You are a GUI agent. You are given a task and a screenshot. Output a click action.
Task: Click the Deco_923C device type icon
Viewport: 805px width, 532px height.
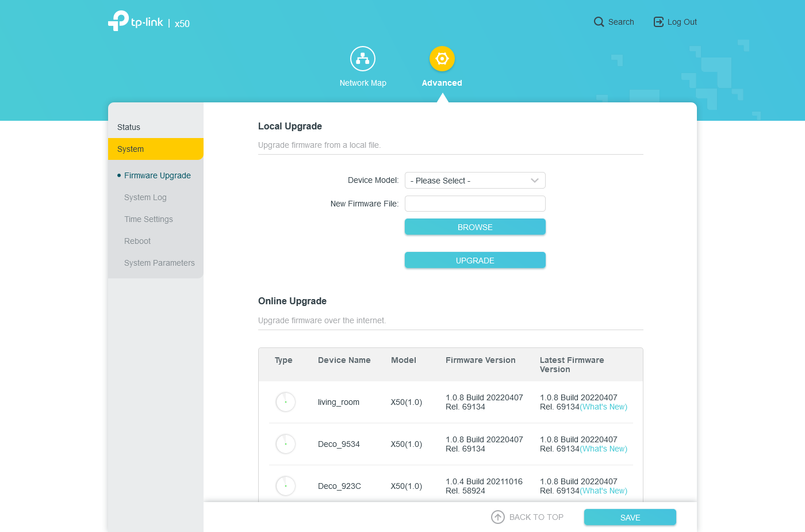[x=286, y=486]
